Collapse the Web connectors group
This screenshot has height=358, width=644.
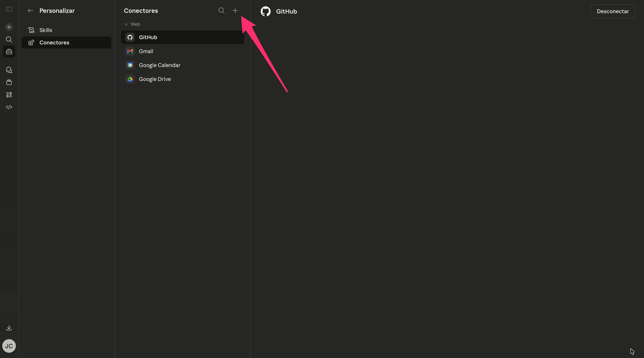[126, 24]
